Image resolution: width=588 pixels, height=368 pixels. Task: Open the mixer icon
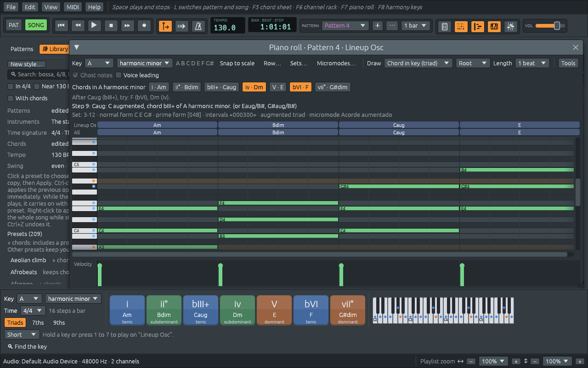(x=510, y=26)
